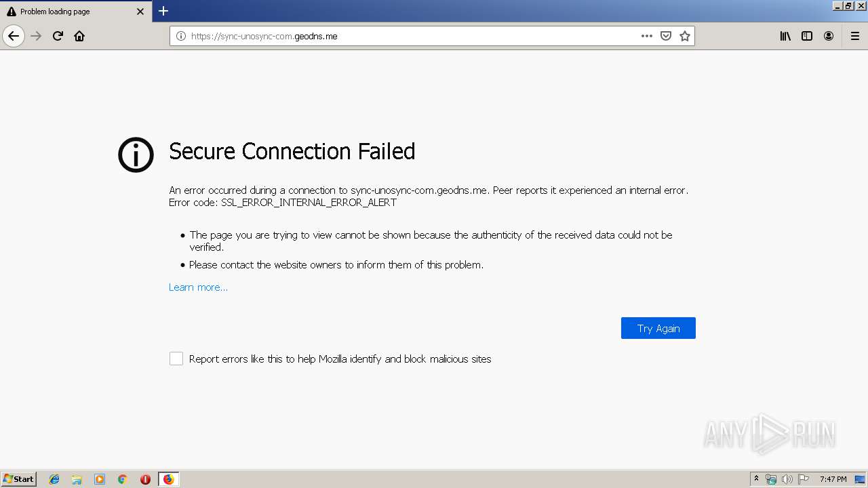Screen dimensions: 868x488
Task: Select the Problem loading page tab
Action: pyautogui.click(x=76, y=12)
